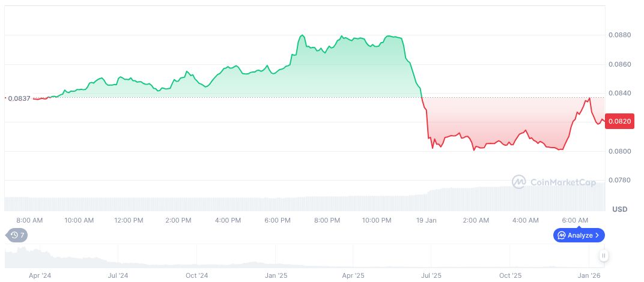Click the USD currency label

click(x=619, y=209)
